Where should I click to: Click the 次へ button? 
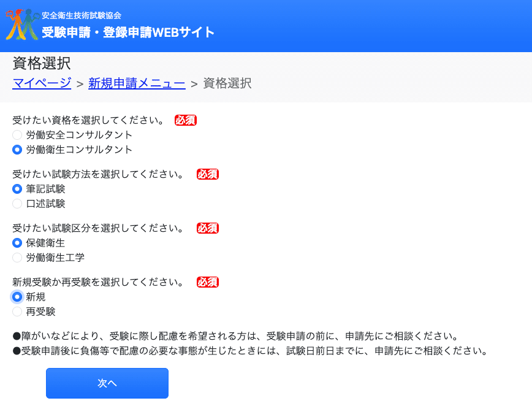pos(107,383)
